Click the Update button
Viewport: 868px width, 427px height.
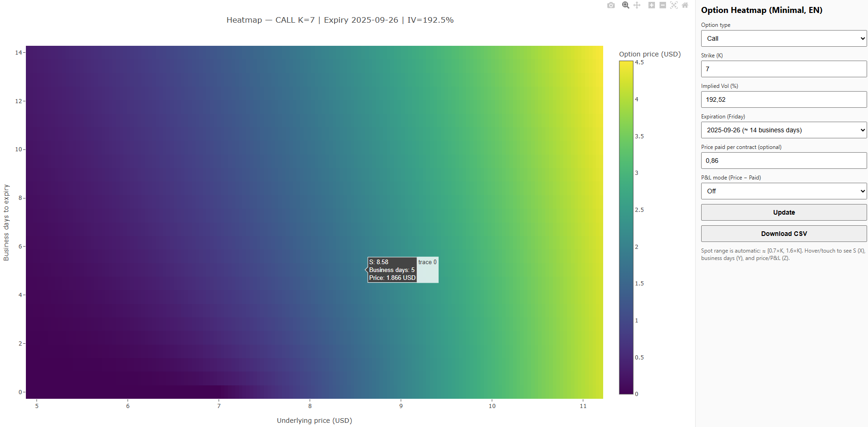[784, 212]
